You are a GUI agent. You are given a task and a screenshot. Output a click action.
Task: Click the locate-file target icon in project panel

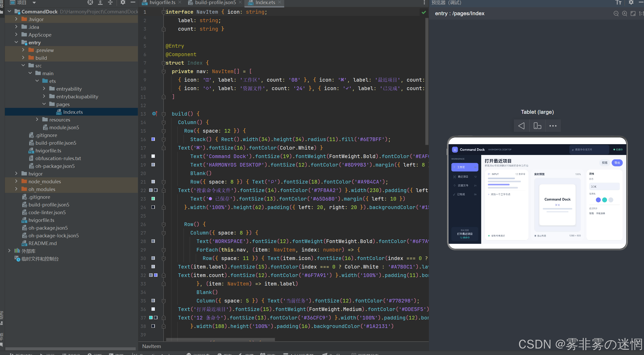90,3
